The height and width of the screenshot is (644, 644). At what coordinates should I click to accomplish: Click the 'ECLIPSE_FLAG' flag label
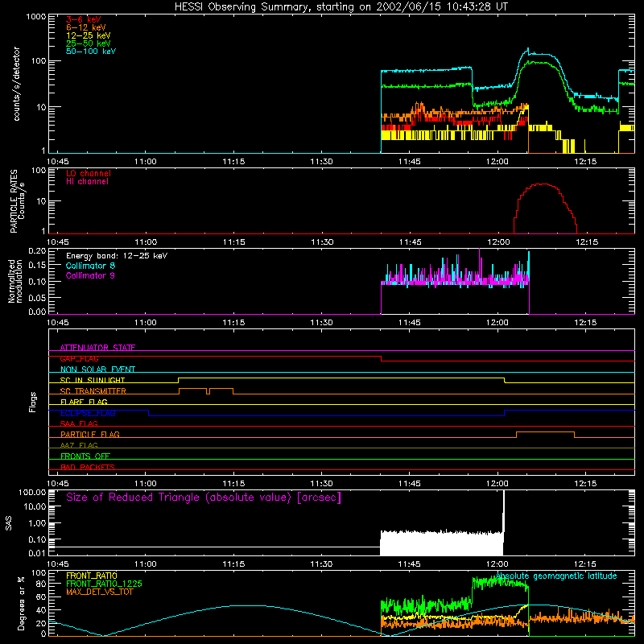point(88,413)
